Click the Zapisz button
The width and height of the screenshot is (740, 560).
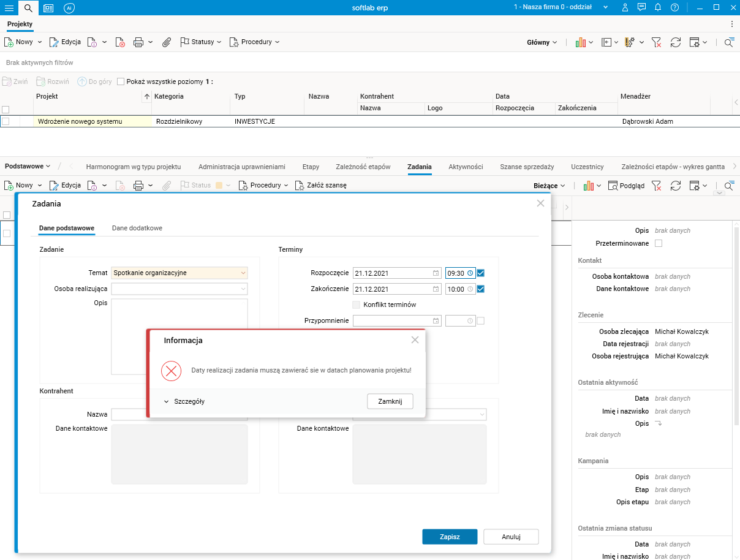coord(450,537)
